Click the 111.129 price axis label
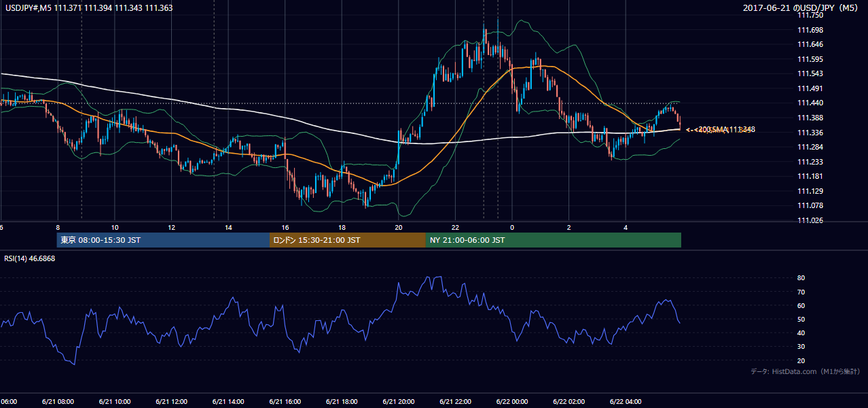This screenshot has height=408, width=868. [x=810, y=191]
